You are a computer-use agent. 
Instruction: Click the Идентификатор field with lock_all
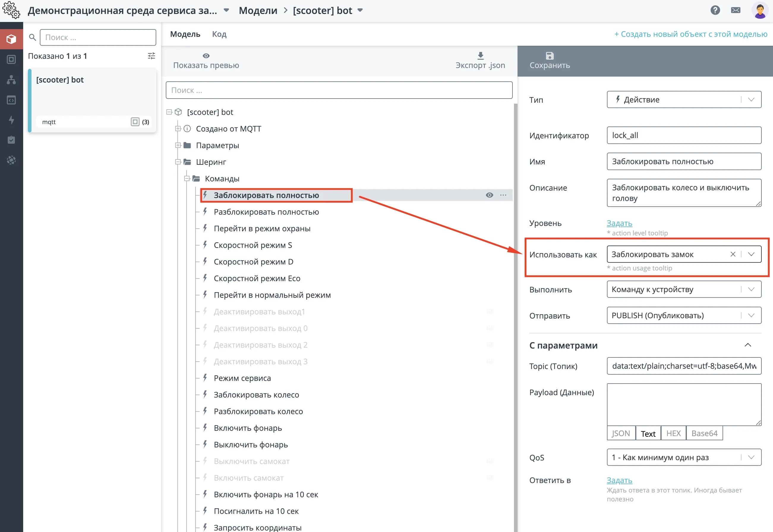click(x=684, y=135)
